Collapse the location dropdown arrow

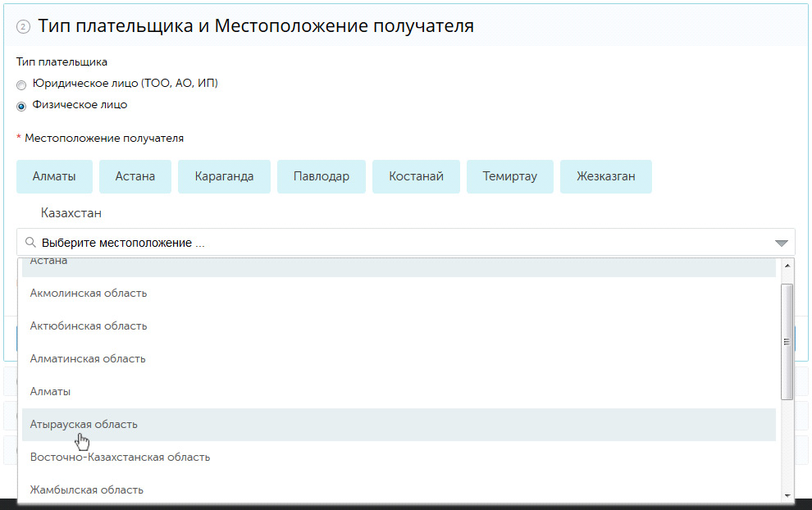(x=781, y=244)
